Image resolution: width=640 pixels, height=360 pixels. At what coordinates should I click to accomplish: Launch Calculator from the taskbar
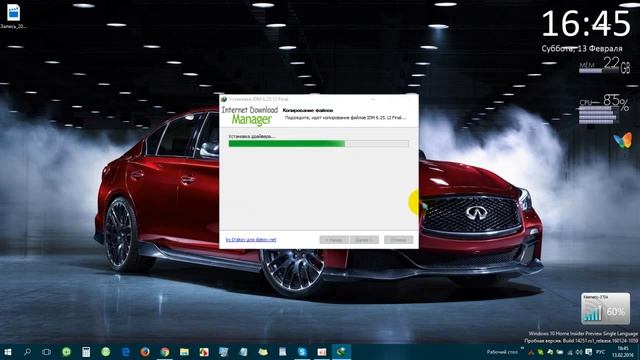[86, 352]
